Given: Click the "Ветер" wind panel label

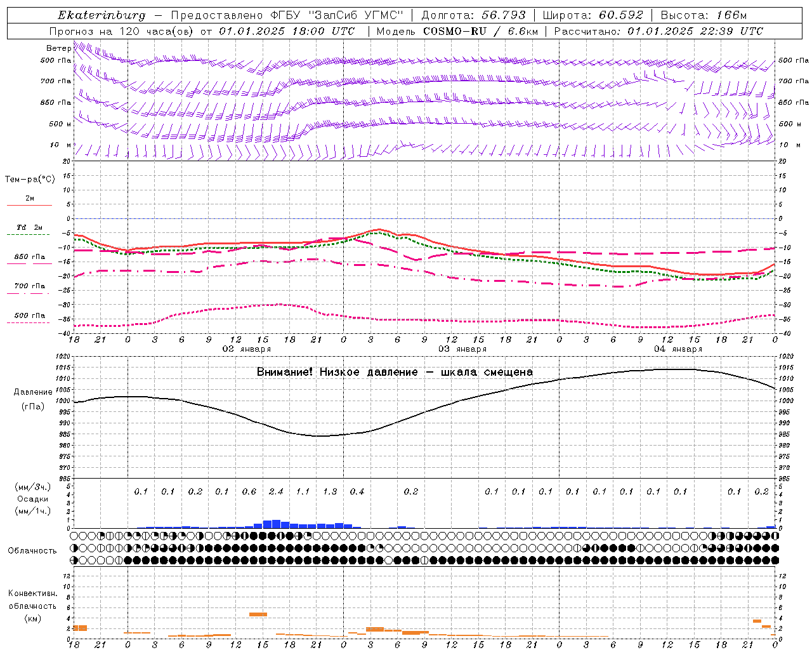Looking at the screenshot, I should (x=58, y=48).
